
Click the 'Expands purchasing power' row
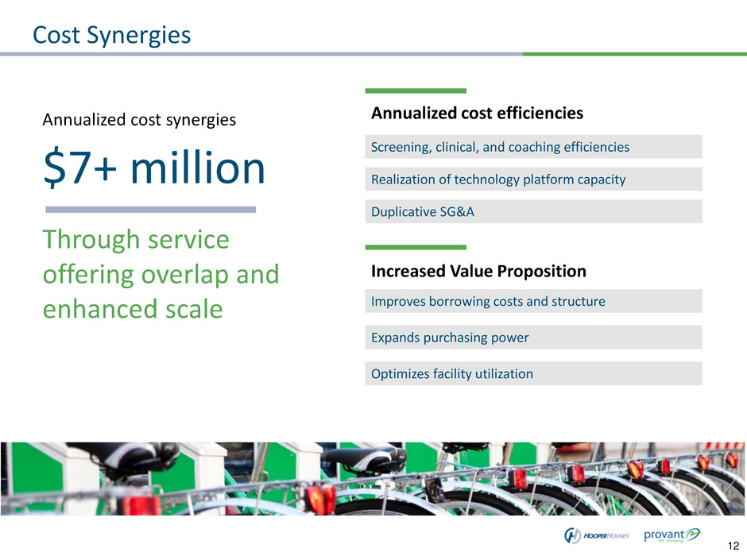point(533,337)
